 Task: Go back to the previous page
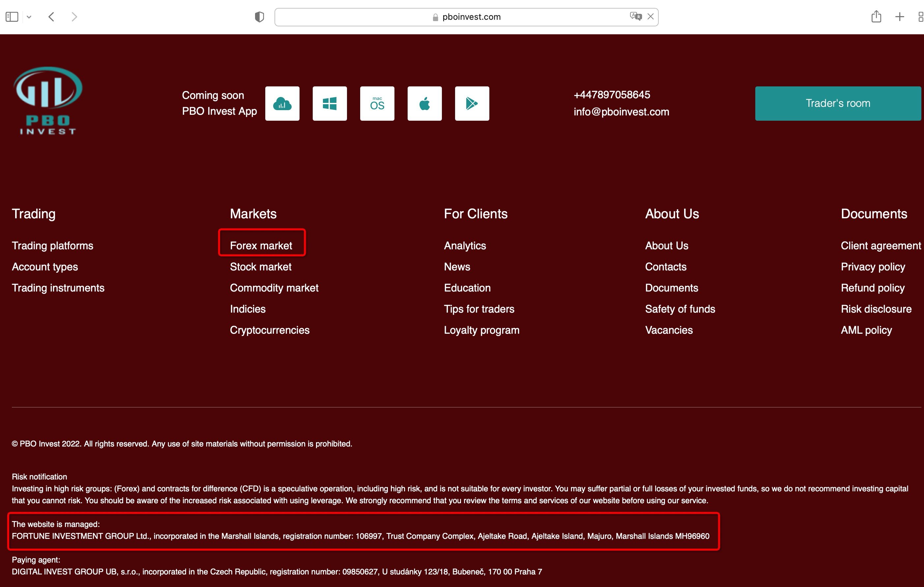[51, 17]
